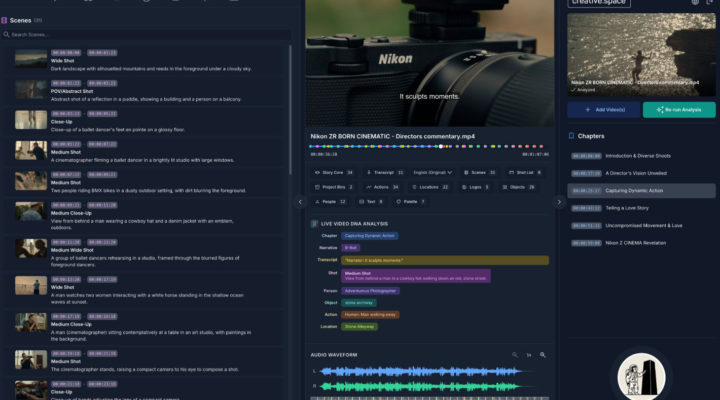Click the yellow narrator transcript bar

pos(445,260)
